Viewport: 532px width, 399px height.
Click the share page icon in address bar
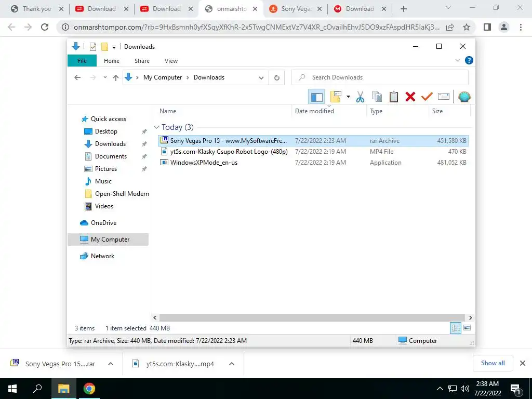click(x=450, y=27)
